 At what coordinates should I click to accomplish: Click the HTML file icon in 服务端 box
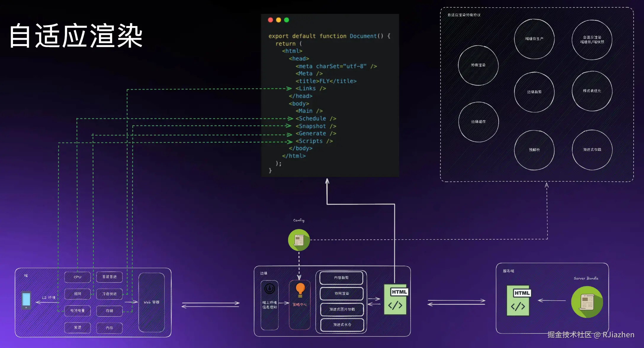(x=518, y=300)
